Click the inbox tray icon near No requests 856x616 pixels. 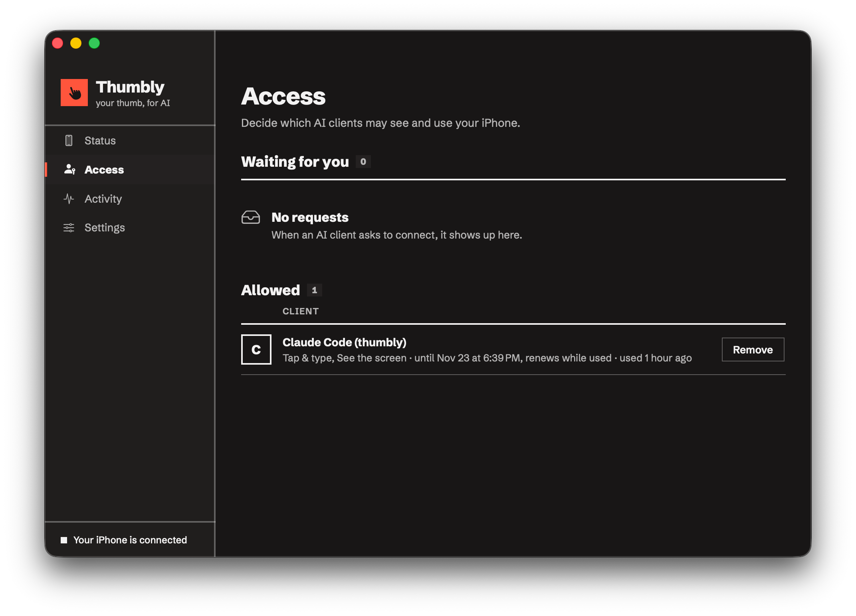point(251,217)
